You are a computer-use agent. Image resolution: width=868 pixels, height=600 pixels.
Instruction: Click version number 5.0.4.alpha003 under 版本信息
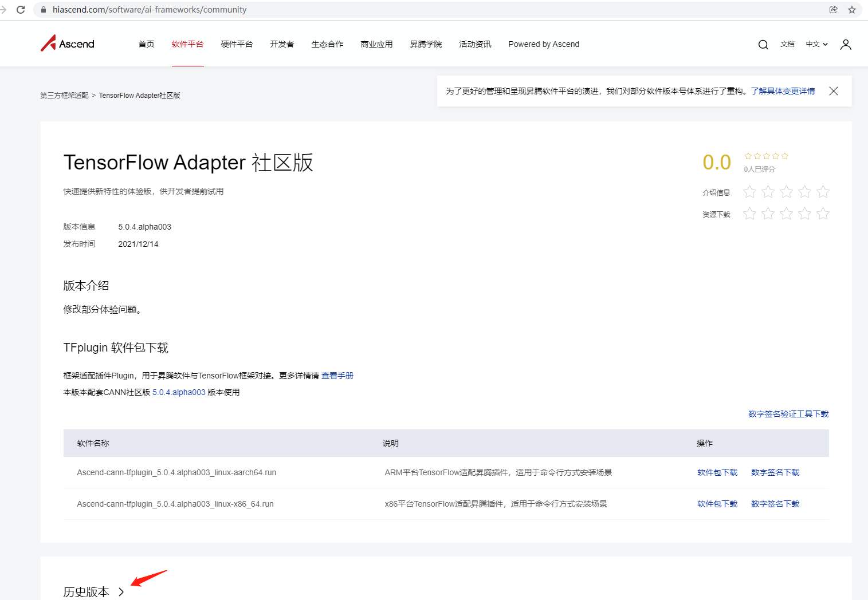tap(145, 227)
